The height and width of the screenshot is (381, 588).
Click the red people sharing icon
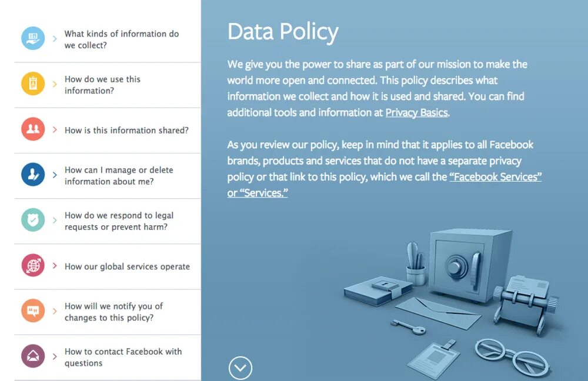(x=33, y=130)
